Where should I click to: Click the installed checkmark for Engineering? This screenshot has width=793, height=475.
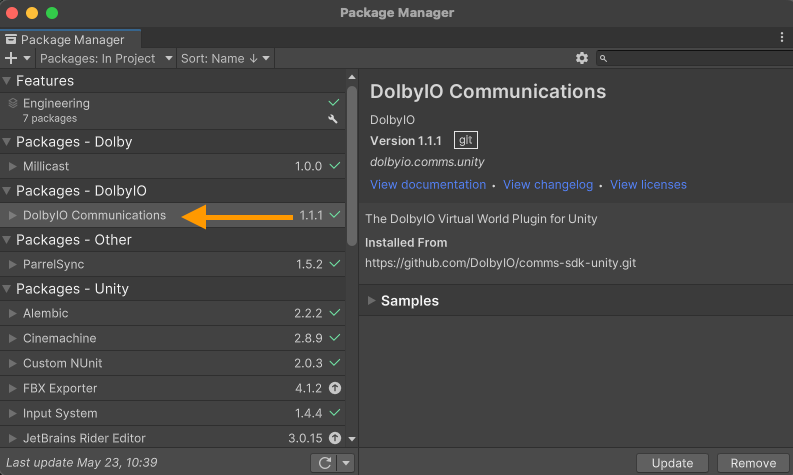tap(334, 102)
